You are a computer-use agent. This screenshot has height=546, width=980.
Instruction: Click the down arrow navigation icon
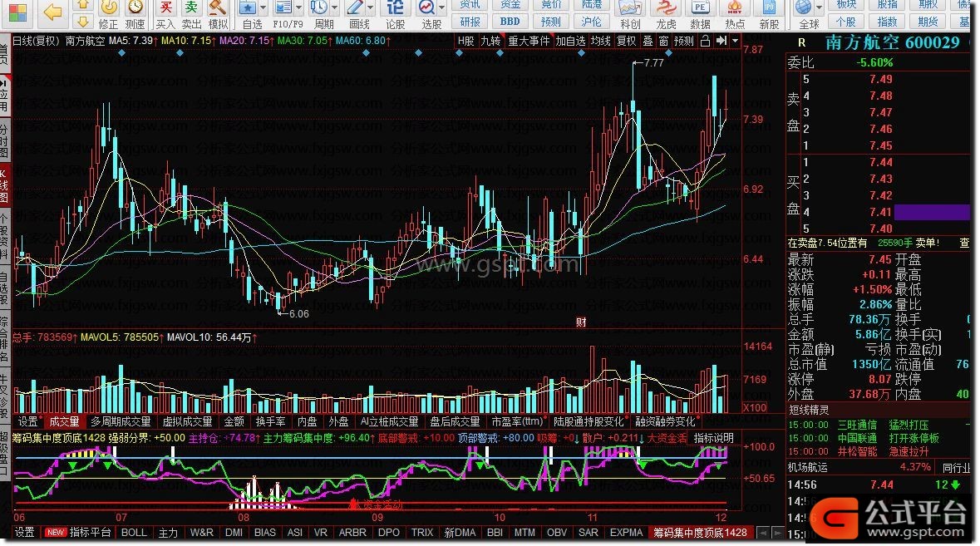coord(82,22)
